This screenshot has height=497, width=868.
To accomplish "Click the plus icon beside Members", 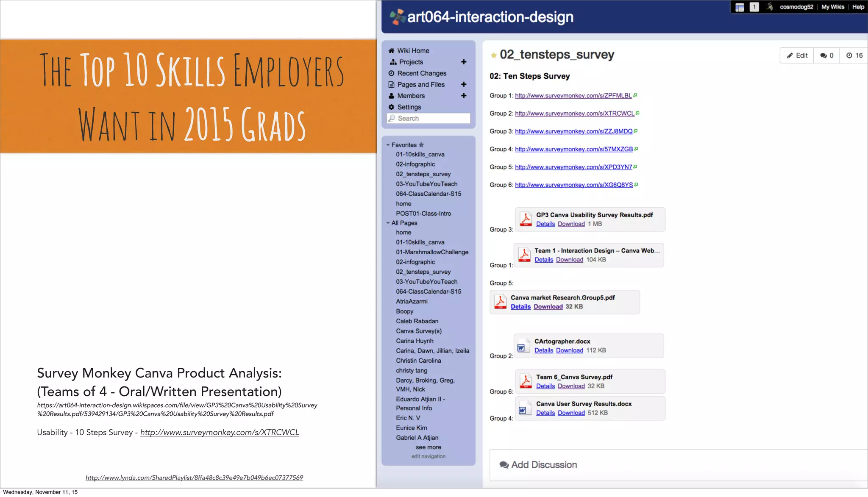I will pyautogui.click(x=464, y=96).
